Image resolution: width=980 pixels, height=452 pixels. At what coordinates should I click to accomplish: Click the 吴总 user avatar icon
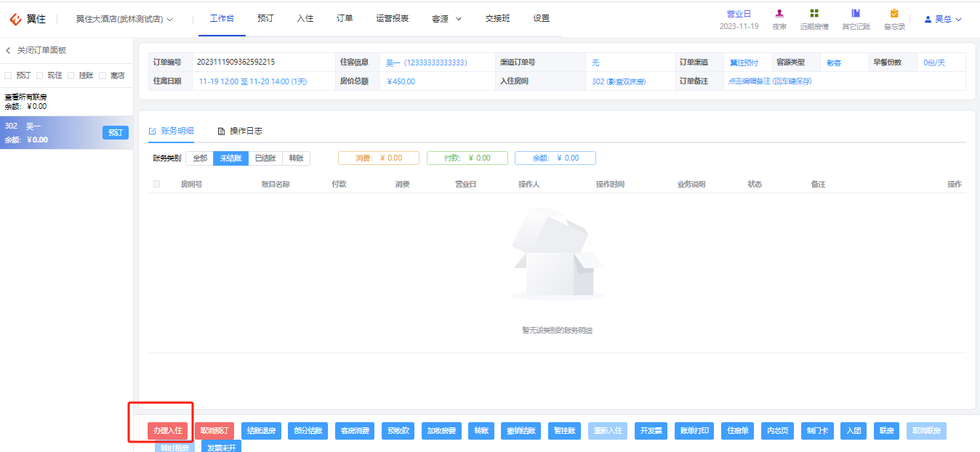pos(928,20)
